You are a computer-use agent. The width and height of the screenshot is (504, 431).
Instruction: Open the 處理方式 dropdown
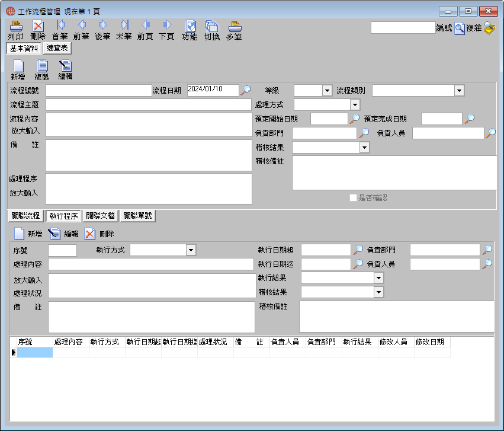pyautogui.click(x=355, y=105)
